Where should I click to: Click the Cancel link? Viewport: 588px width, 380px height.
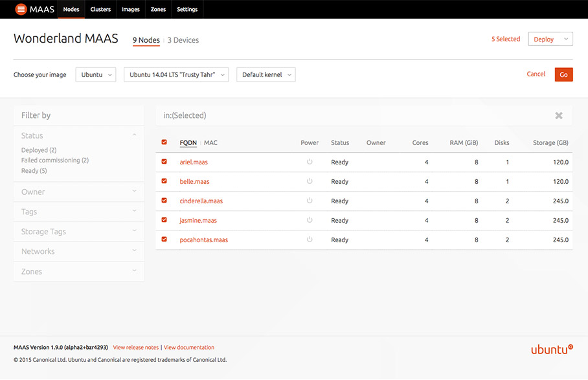click(536, 74)
